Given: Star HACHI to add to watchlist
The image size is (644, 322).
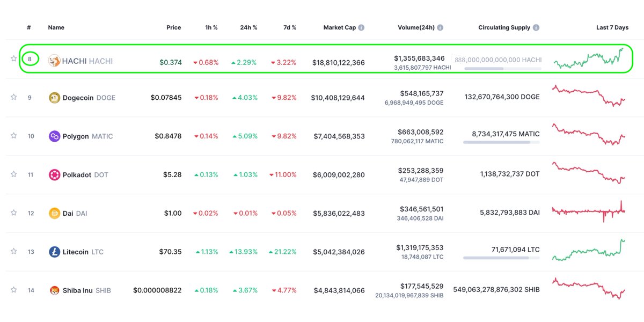Looking at the screenshot, I should click(14, 59).
